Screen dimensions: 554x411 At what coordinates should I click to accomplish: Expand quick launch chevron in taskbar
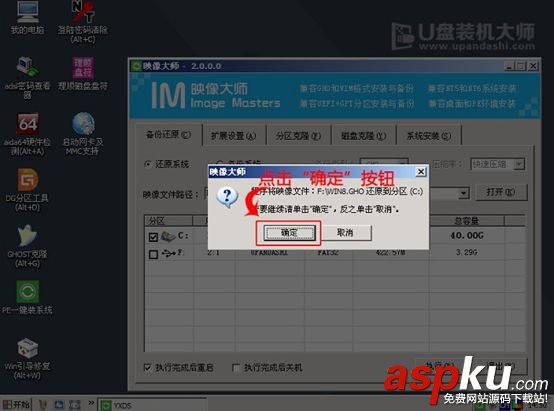point(91,403)
